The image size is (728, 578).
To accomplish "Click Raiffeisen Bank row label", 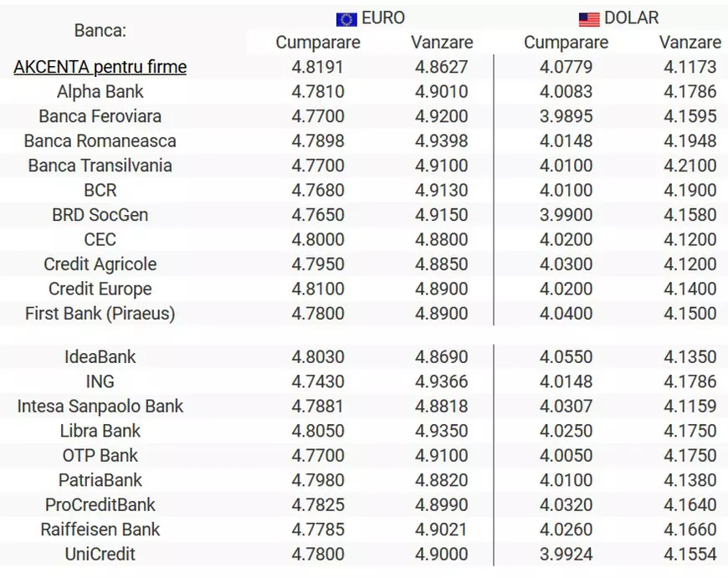I will [100, 529].
